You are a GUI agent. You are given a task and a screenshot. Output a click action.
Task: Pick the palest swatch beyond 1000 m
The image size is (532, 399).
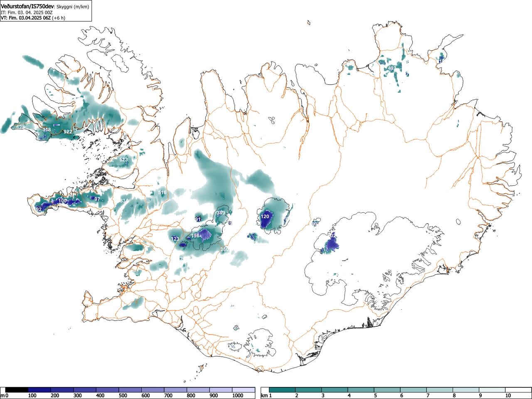click(244, 390)
